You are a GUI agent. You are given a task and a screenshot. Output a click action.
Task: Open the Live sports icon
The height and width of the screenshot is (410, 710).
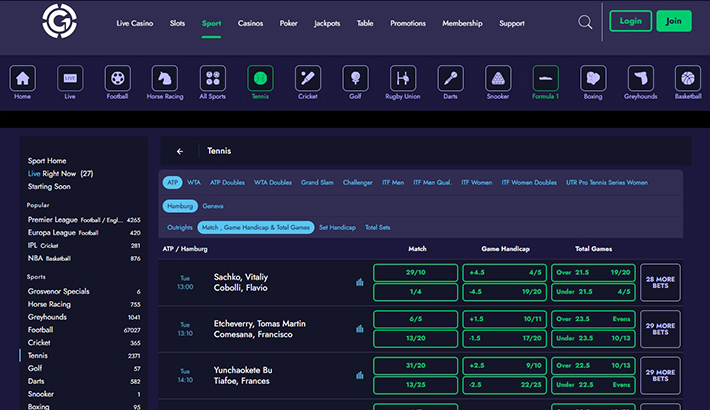tap(70, 78)
